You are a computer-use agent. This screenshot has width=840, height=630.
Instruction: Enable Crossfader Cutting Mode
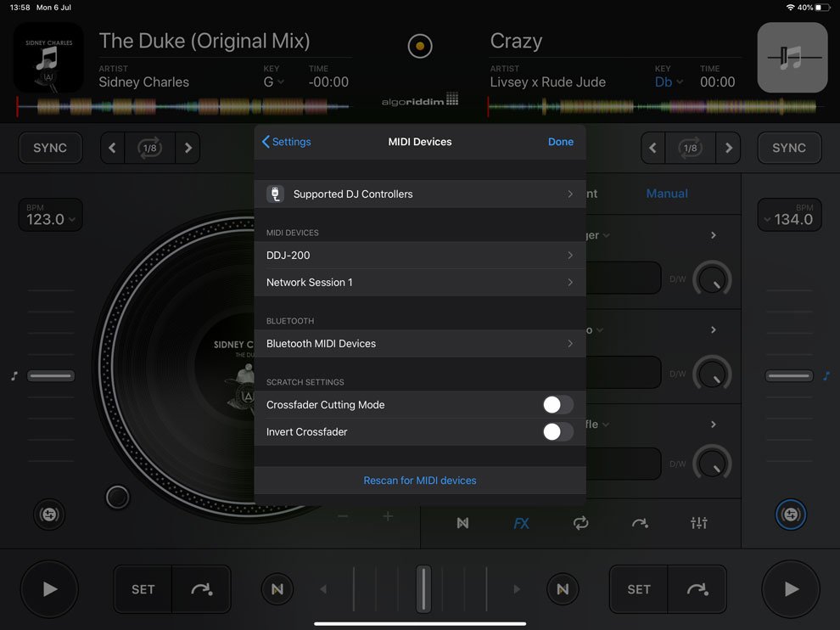[x=557, y=405]
